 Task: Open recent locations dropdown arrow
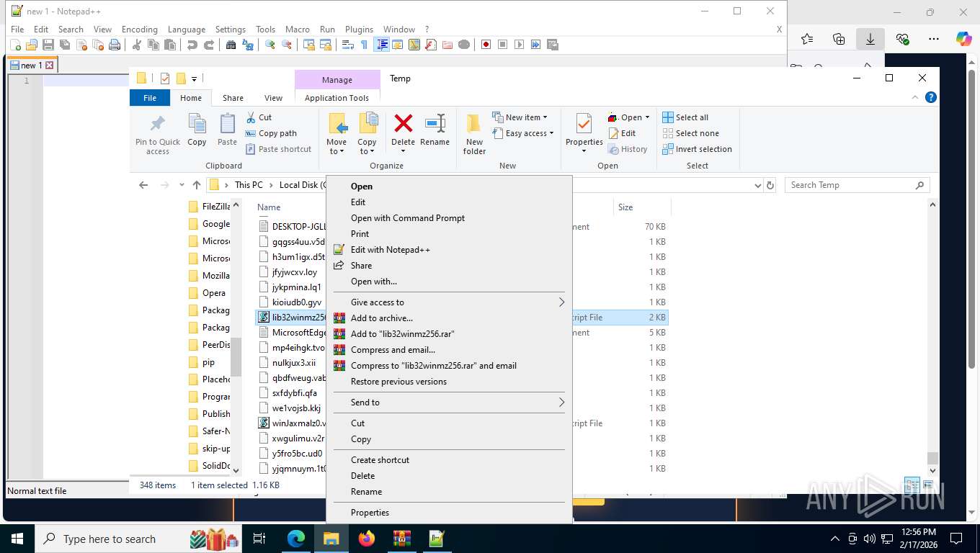pyautogui.click(x=182, y=185)
